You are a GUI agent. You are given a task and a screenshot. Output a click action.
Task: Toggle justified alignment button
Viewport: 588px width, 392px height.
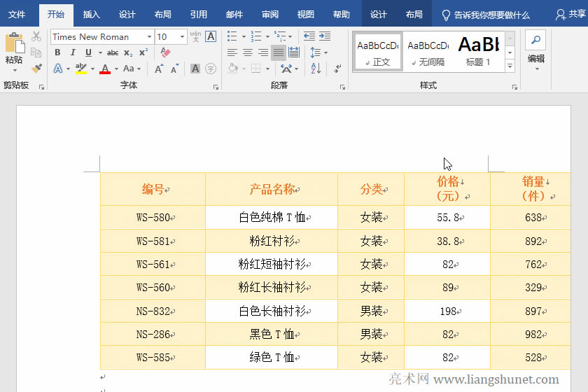click(279, 52)
